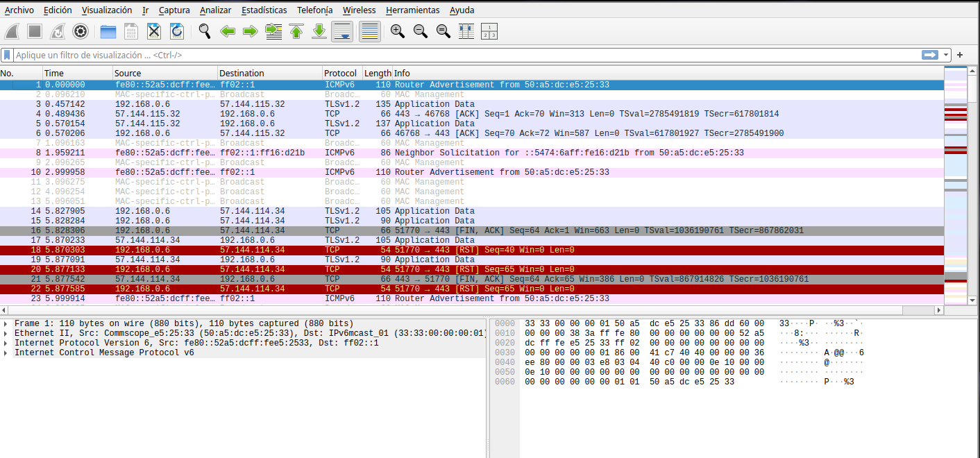Select packet 10 Router Advertisement row
Screen dimensions: 980x458
pyautogui.click(x=472, y=172)
